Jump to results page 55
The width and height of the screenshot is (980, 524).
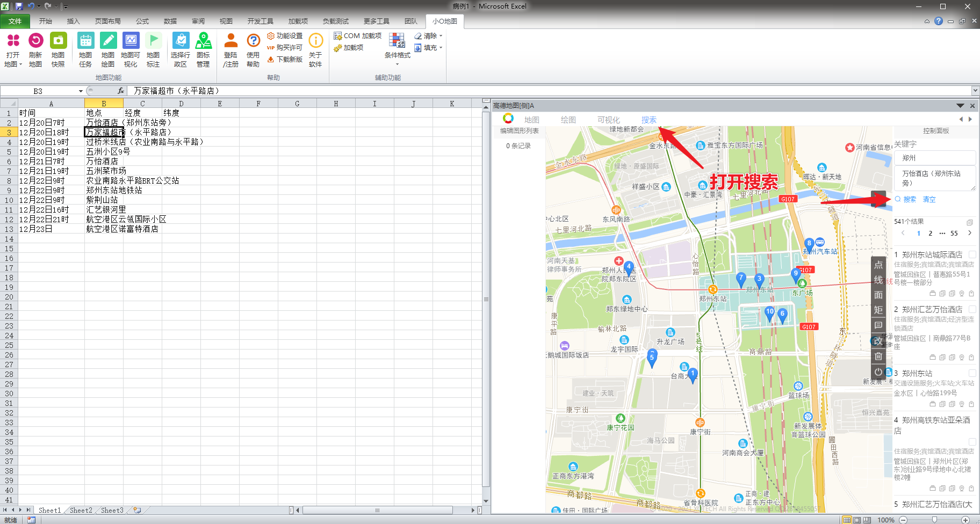(x=954, y=233)
